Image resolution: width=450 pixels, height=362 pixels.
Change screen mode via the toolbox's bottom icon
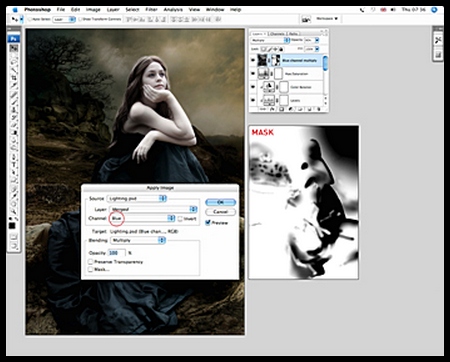[14, 246]
